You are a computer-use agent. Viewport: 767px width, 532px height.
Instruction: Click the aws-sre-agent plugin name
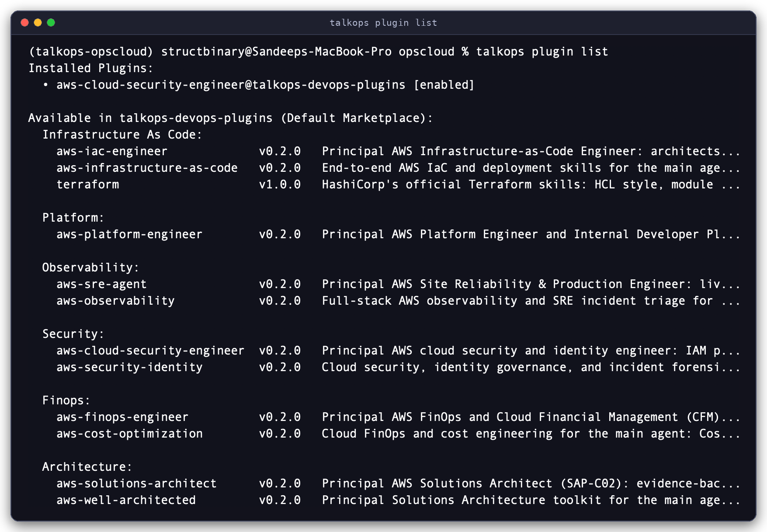(x=101, y=284)
